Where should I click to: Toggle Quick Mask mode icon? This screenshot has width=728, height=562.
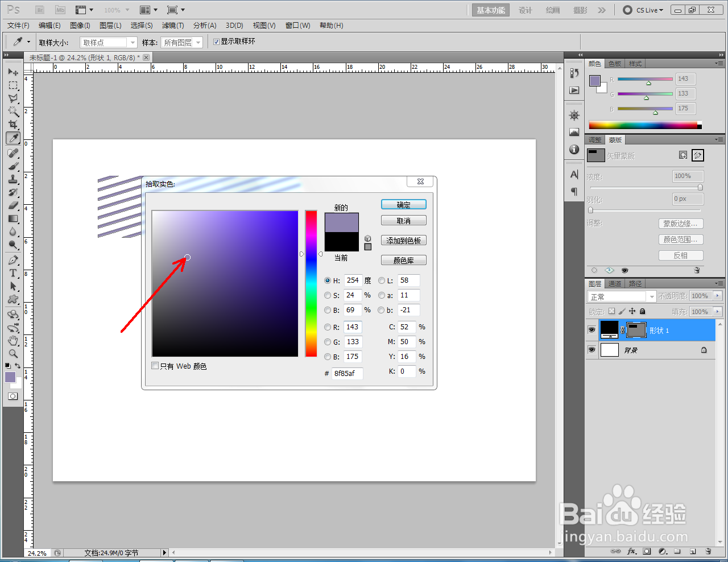click(13, 396)
